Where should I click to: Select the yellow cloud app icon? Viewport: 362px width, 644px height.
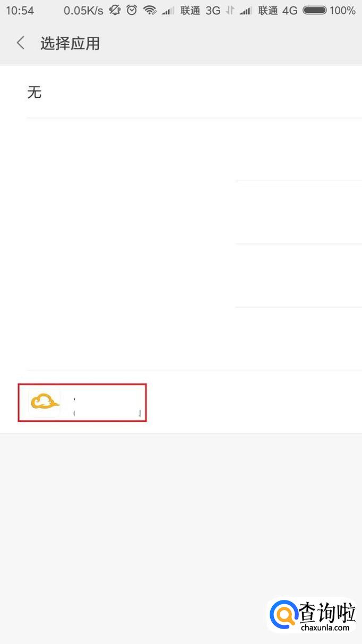point(44,403)
